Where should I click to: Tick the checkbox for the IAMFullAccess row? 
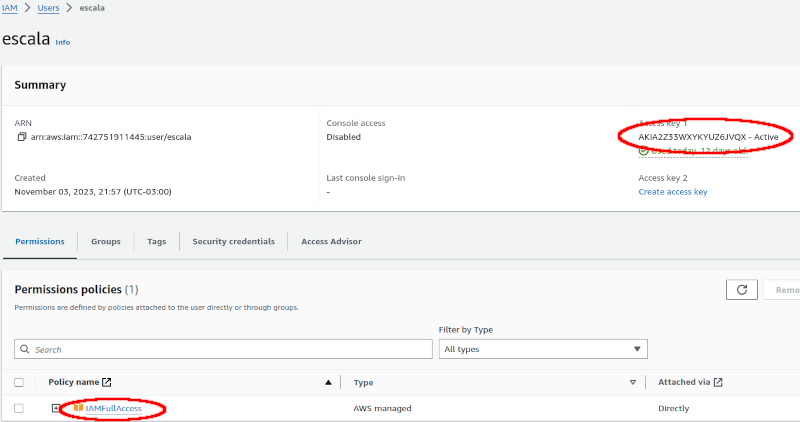[19, 408]
